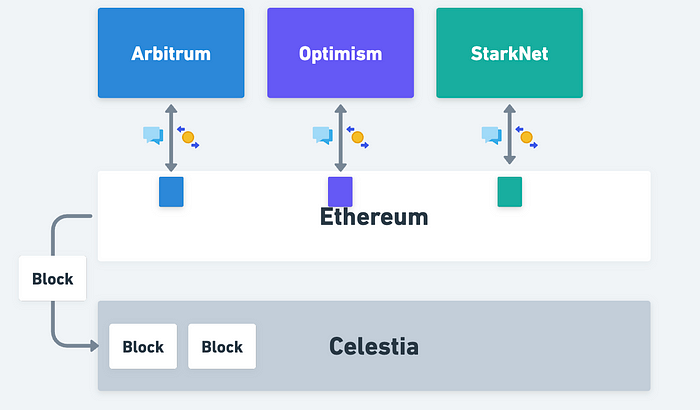
Task: Select the small green StarkNet square in Ethereum
Action: [x=510, y=192]
